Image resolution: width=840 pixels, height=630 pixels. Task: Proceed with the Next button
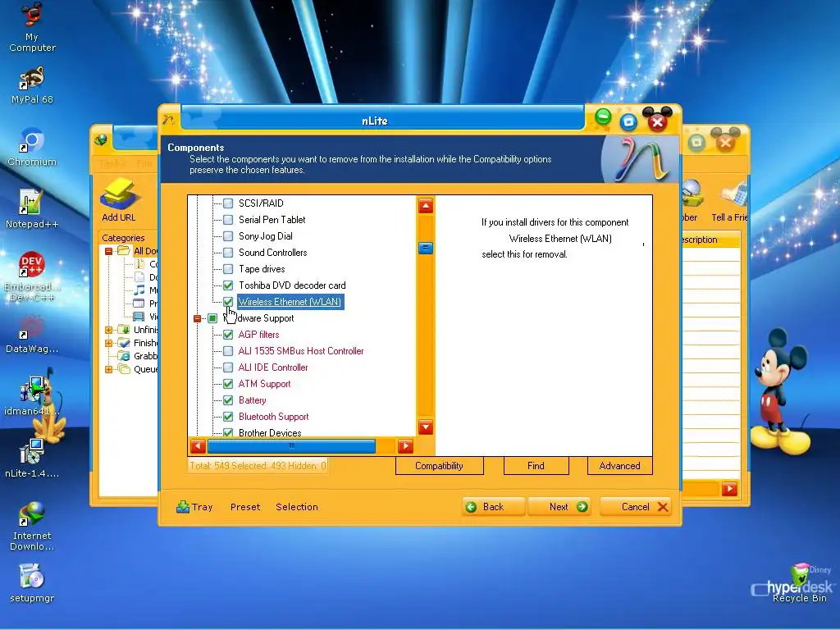[559, 507]
